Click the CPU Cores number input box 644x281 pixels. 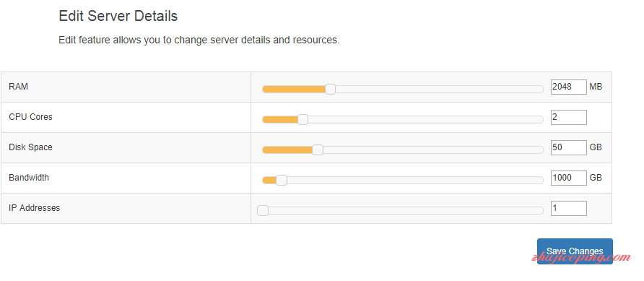[x=568, y=117]
